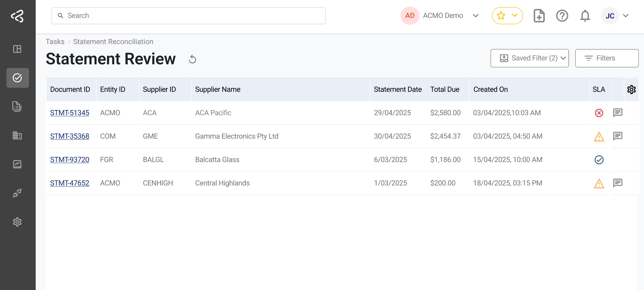Image resolution: width=644 pixels, height=290 pixels.
Task: Go to Tasks breadcrumb
Action: coord(55,42)
